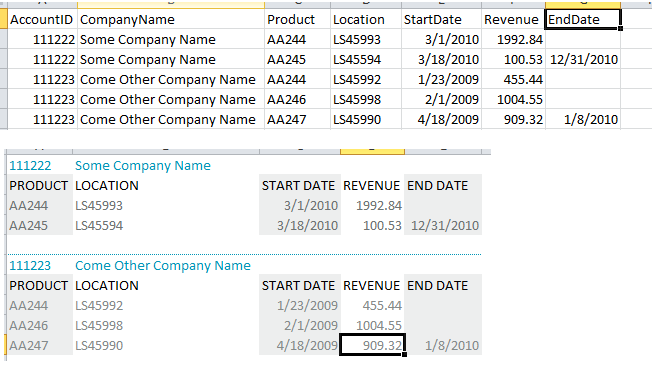Click the selected EndDate header cell
The image size is (662, 371).
(583, 19)
